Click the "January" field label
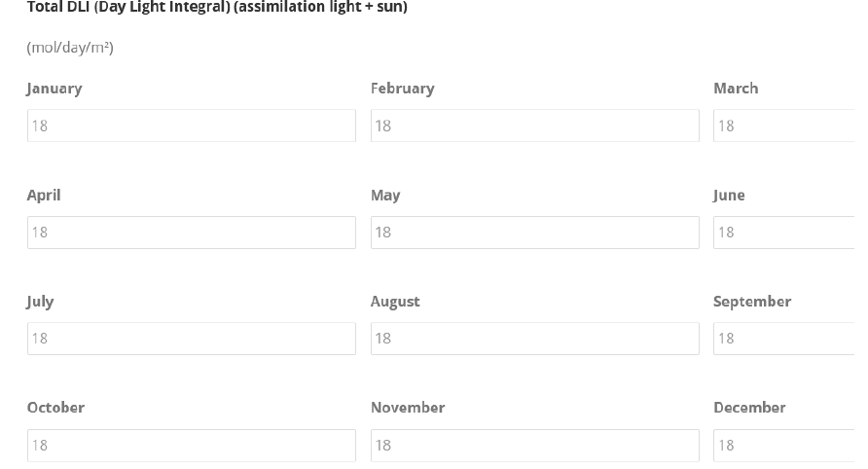Viewport: 868px width, 469px height. (54, 89)
